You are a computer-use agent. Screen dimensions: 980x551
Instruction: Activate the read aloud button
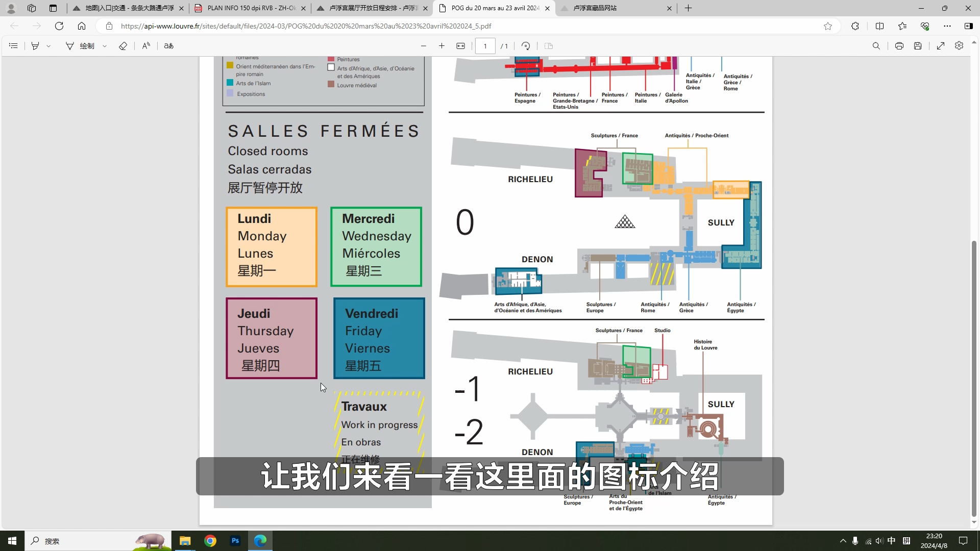(x=146, y=46)
